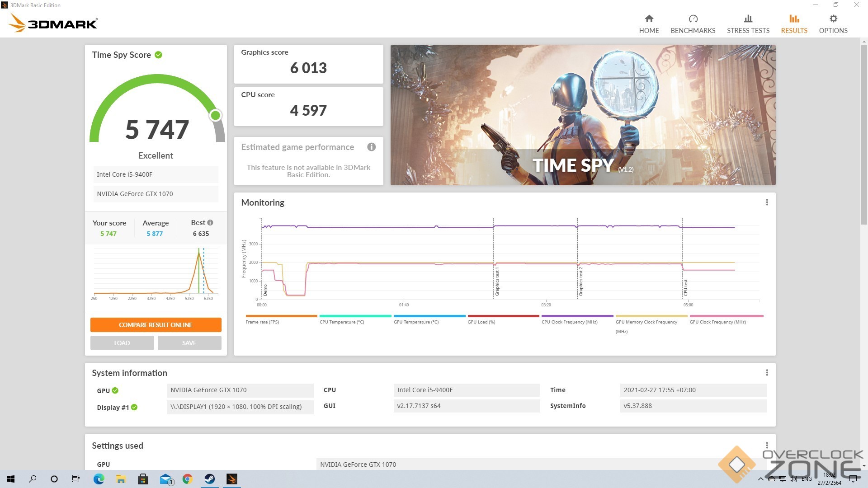Click the SAVE button
The width and height of the screenshot is (868, 488).
coord(189,343)
